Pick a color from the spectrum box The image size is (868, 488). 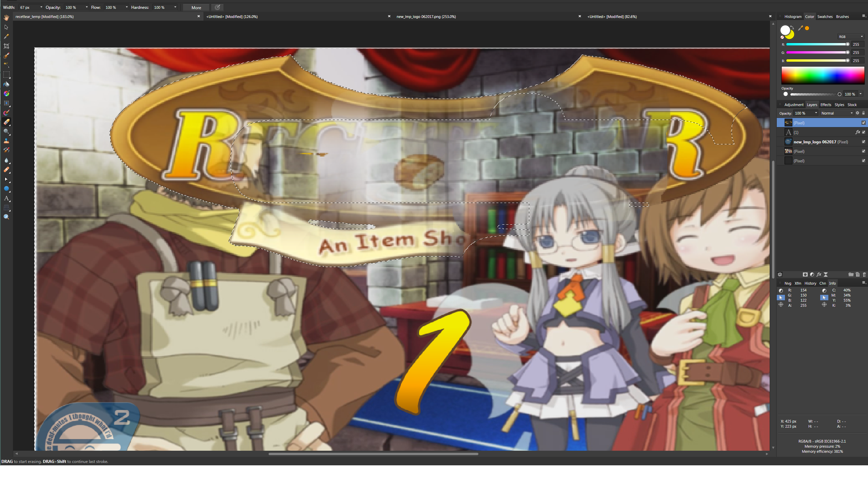coord(823,75)
